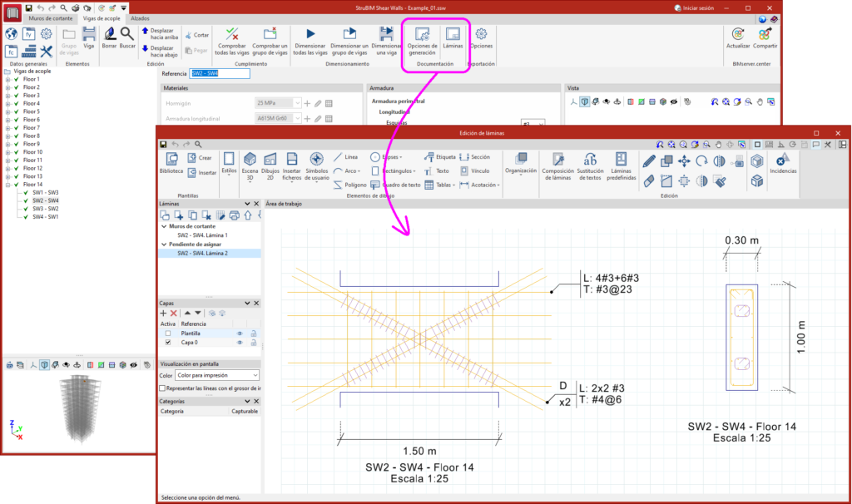Collapse the Floor 14 tree node

click(x=7, y=184)
